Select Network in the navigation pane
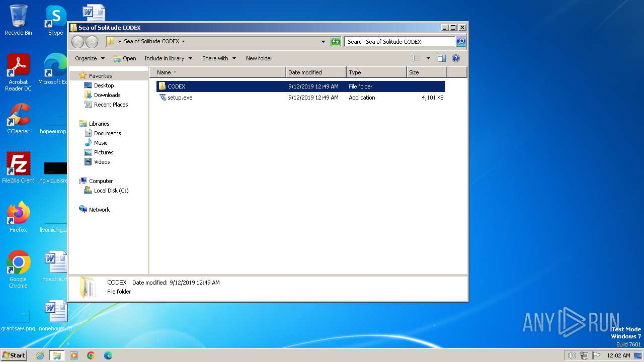644x362 pixels. [99, 210]
